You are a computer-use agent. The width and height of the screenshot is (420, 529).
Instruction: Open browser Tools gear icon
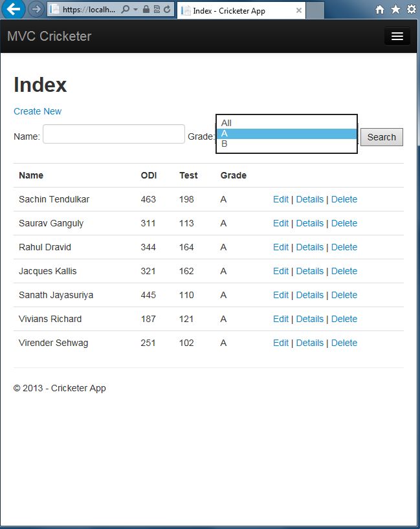point(411,10)
